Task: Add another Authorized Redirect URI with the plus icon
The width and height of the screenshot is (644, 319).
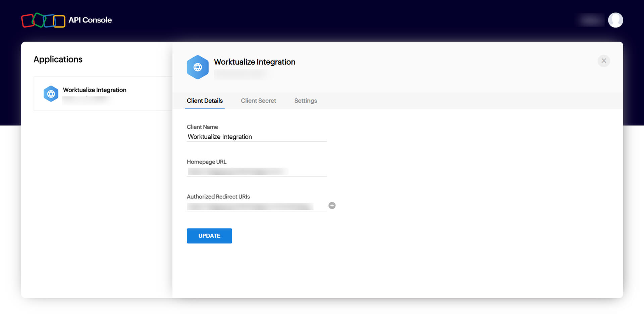Action: (332, 205)
